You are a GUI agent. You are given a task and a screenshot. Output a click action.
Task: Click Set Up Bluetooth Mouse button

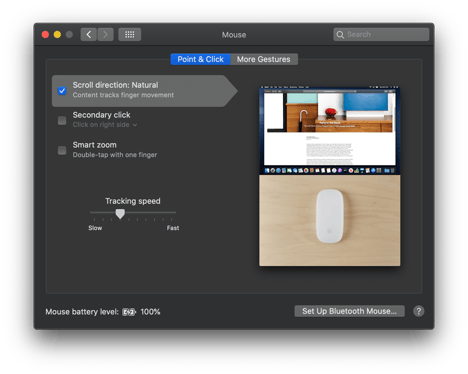349,311
